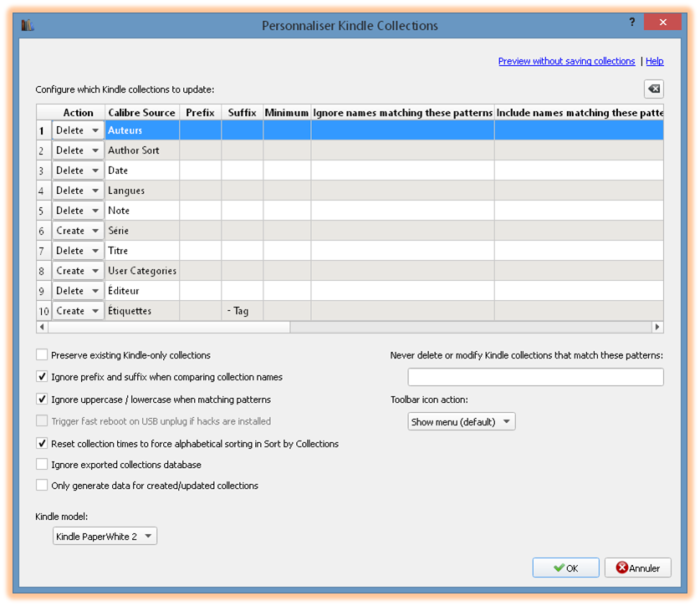
Task: Click the '- Tag' suffix cell
Action: point(243,311)
